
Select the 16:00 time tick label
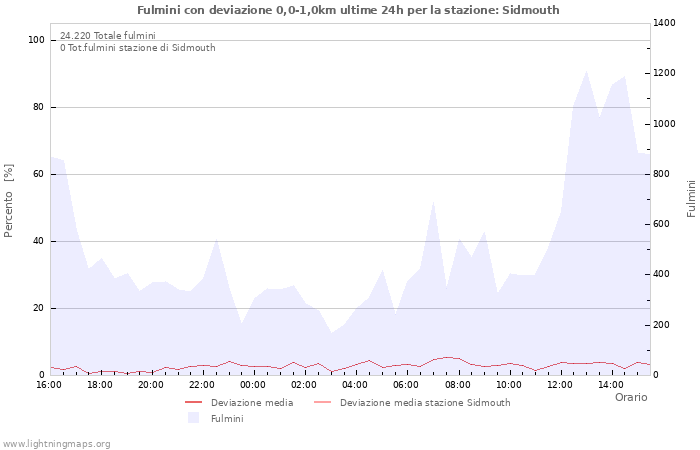pyautogui.click(x=49, y=385)
